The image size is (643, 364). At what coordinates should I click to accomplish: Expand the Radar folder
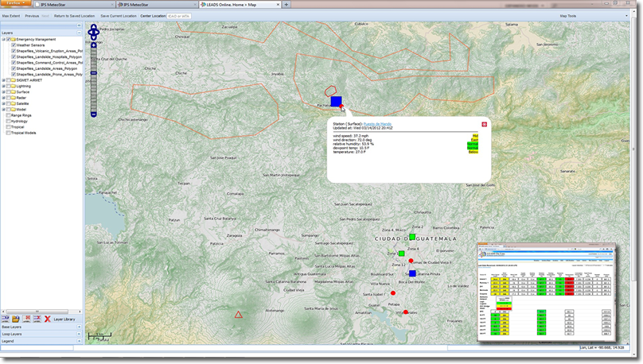(x=4, y=98)
